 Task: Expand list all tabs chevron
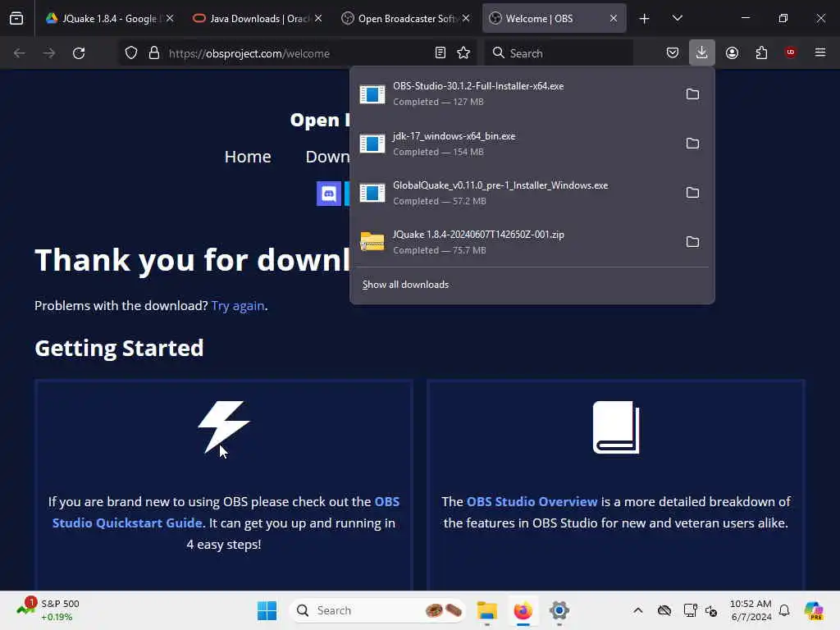677,18
